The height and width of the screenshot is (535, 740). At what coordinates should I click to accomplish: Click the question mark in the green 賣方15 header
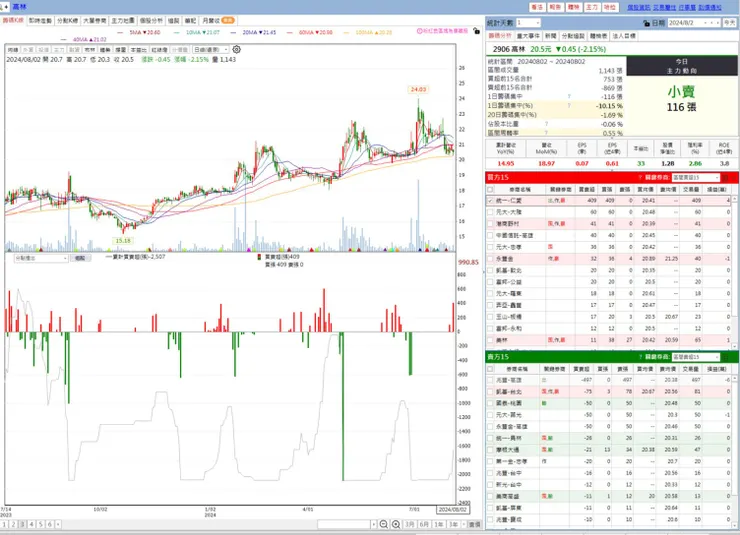(x=640, y=357)
